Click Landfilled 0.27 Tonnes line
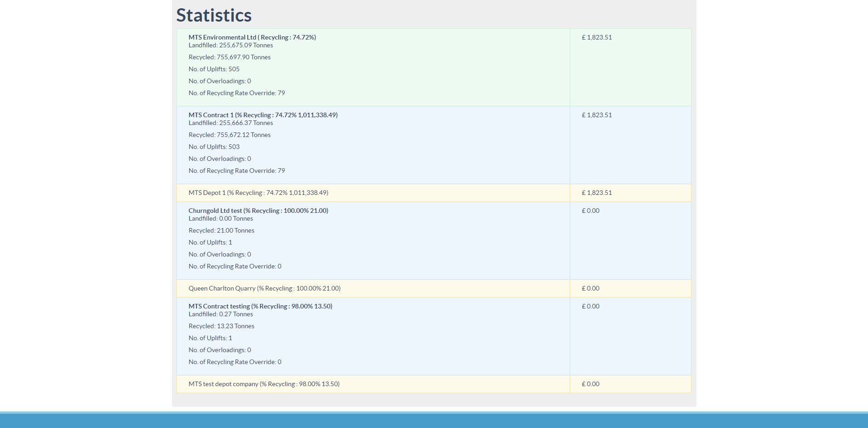868x428 pixels. [x=220, y=314]
